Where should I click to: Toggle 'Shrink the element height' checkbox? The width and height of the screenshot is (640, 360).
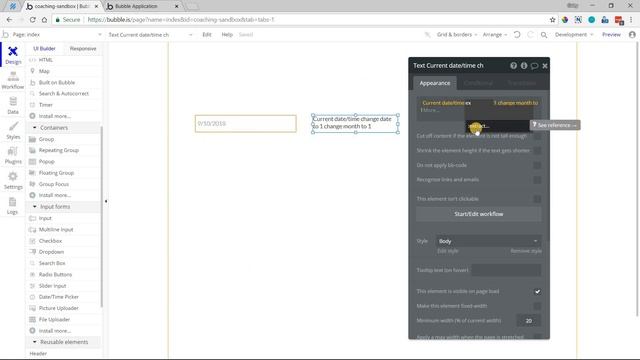[x=537, y=151]
